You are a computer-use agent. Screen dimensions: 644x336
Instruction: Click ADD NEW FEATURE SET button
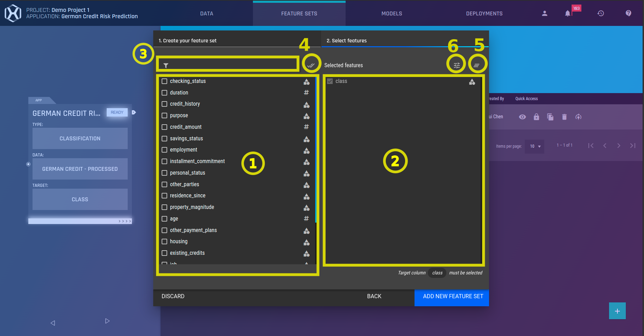(453, 296)
